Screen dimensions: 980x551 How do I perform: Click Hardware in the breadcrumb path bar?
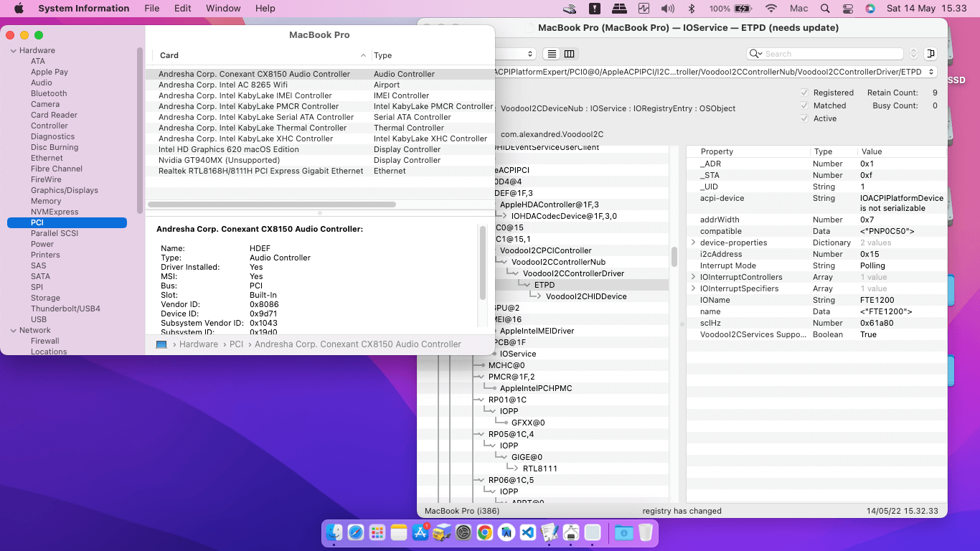(199, 344)
